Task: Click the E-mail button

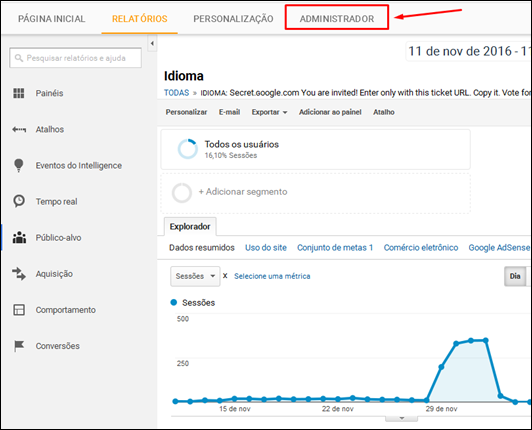Action: pyautogui.click(x=229, y=112)
